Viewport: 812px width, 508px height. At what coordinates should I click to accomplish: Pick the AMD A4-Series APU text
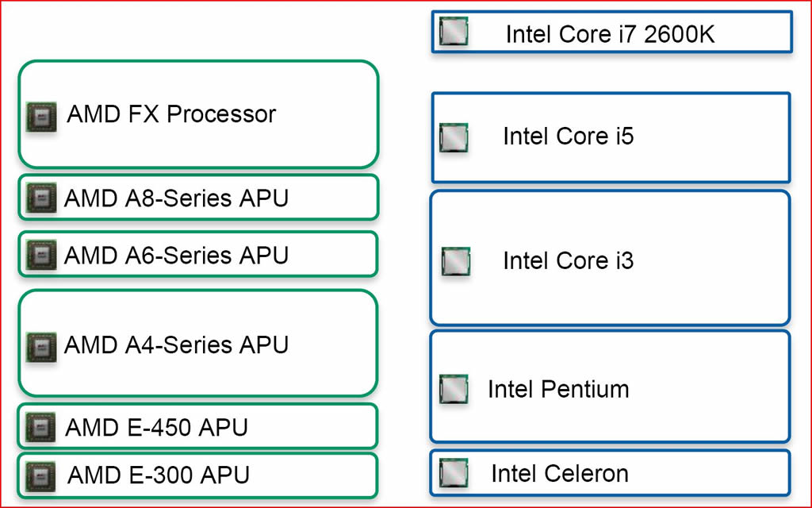point(176,344)
